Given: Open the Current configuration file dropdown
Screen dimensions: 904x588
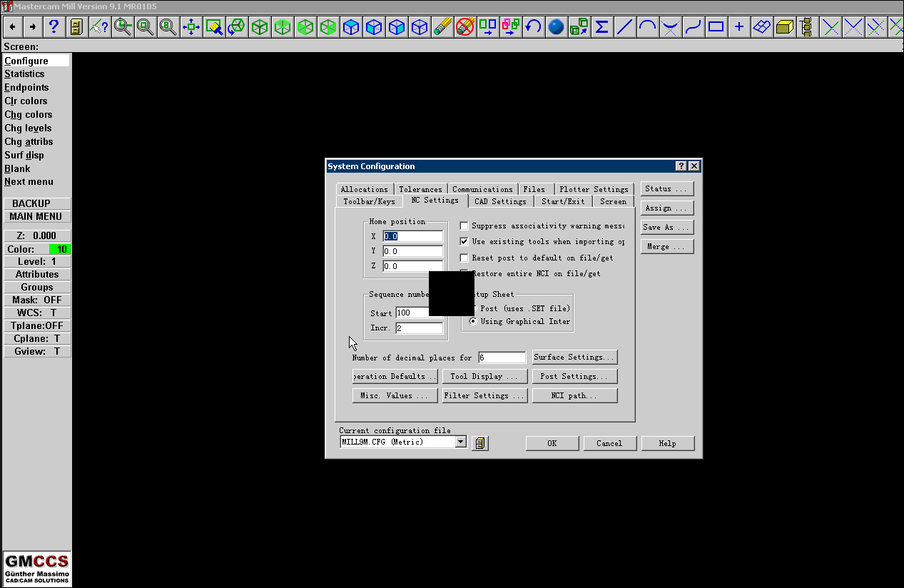Looking at the screenshot, I should 461,442.
